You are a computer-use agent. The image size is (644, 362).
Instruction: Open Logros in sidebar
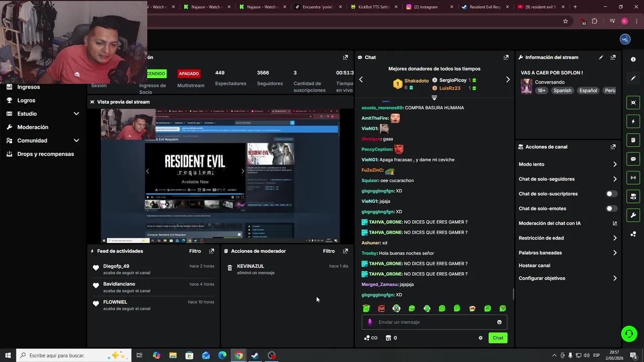pos(26,101)
